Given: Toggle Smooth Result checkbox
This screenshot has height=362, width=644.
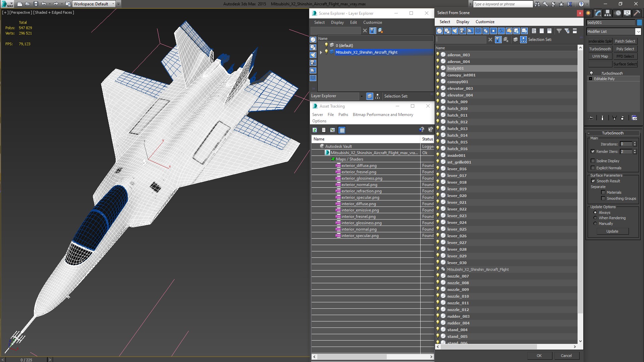Looking at the screenshot, I should coord(593,181).
